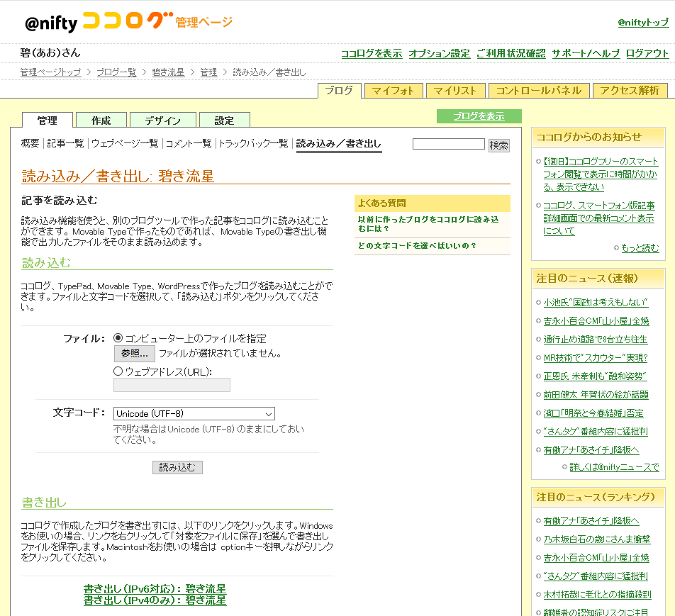Click the URL address input field
675x616 pixels.
[172, 385]
